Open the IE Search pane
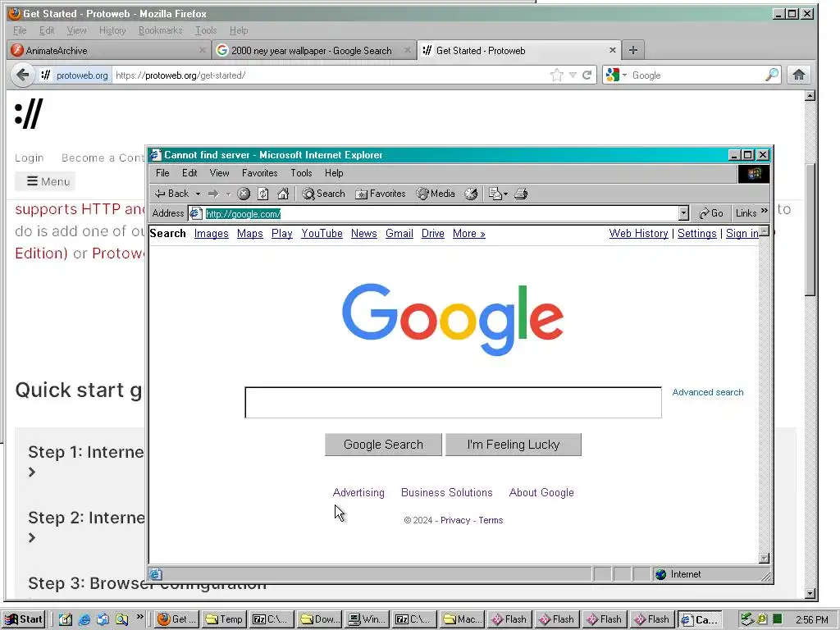840x630 pixels. click(x=323, y=194)
